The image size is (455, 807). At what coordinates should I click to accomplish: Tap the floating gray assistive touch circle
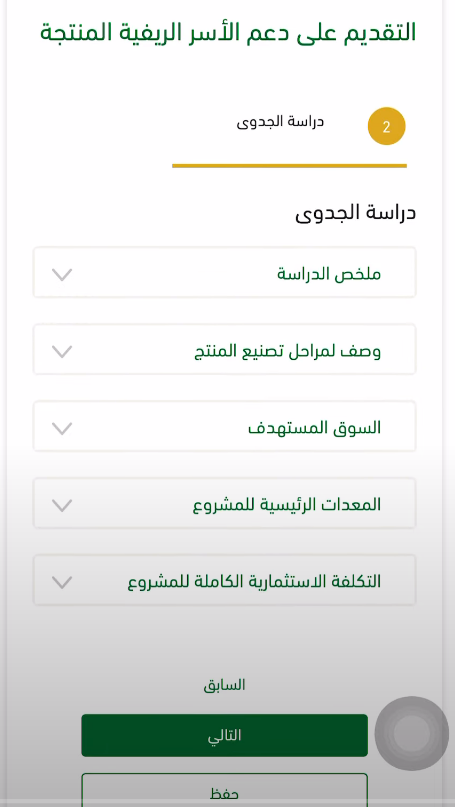[412, 733]
